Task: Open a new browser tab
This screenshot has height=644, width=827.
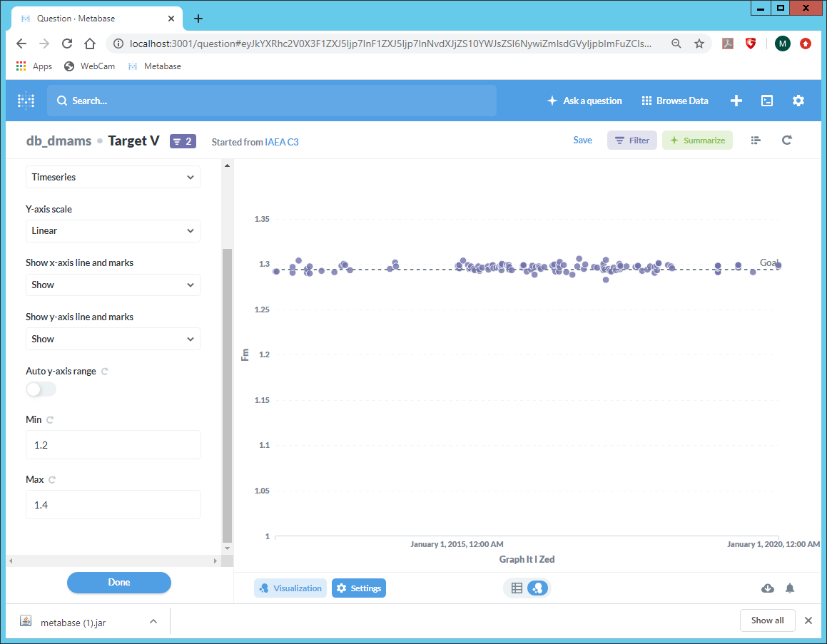Action: (198, 19)
